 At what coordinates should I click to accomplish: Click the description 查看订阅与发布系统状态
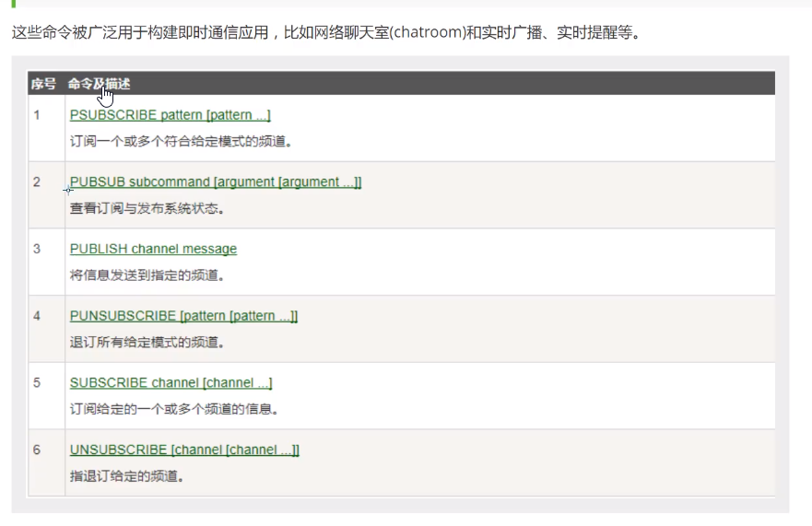point(147,208)
